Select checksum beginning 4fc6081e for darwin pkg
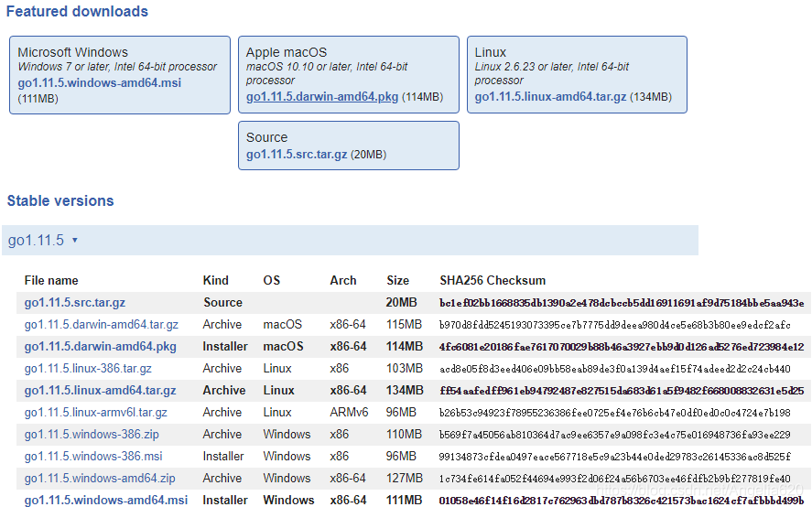Screen dimensions: 812x507 click(x=622, y=347)
